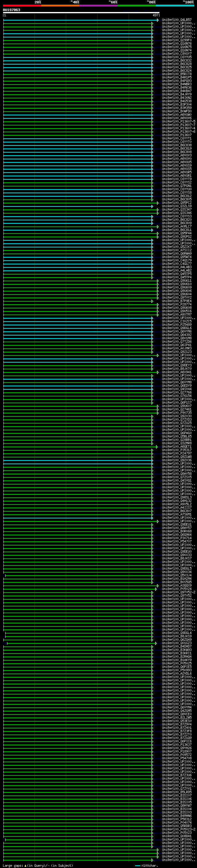Select label UniRef100_B4M636
Viewport: 197px width, 868px height.
[177, 88]
